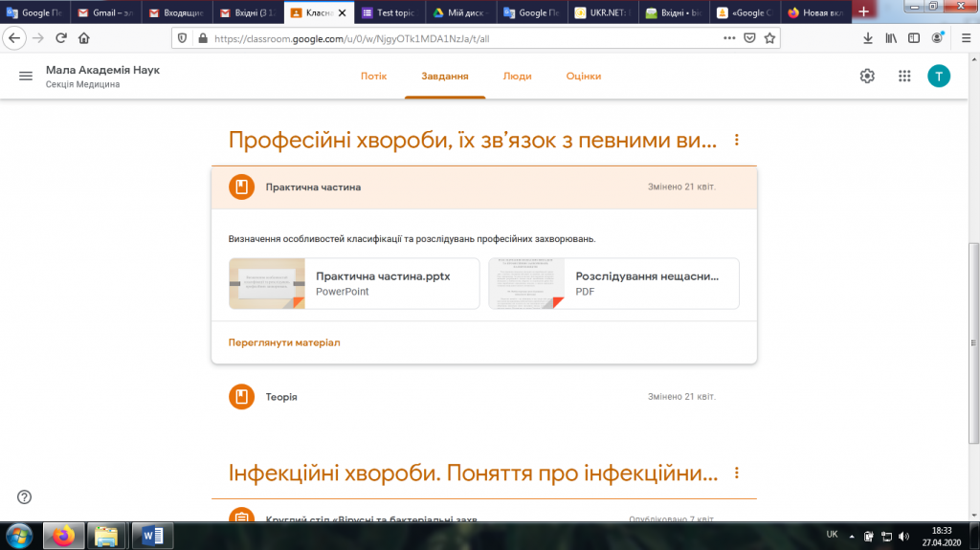Open the help question mark icon
This screenshot has height=550, width=980.
24,496
